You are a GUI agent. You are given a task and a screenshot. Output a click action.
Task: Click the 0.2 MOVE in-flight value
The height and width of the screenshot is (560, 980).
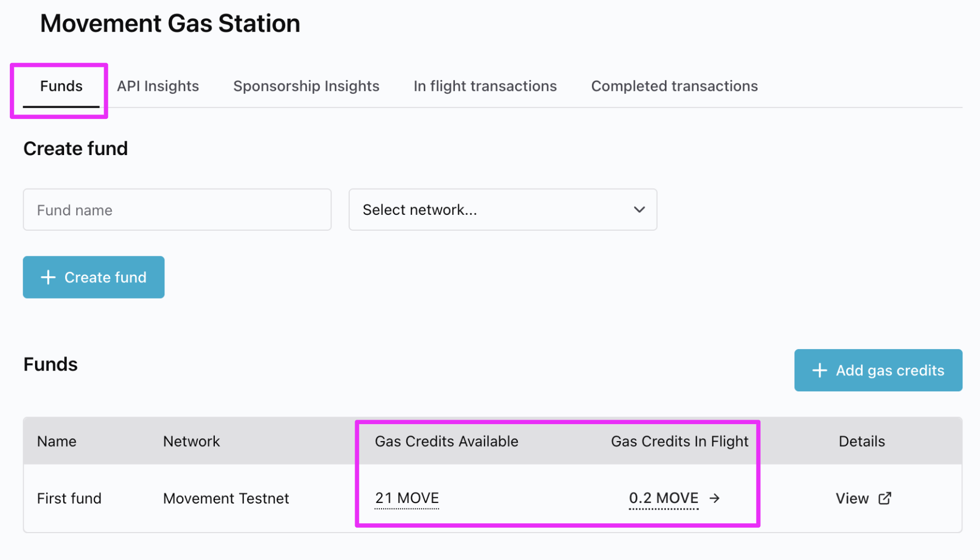tap(663, 498)
